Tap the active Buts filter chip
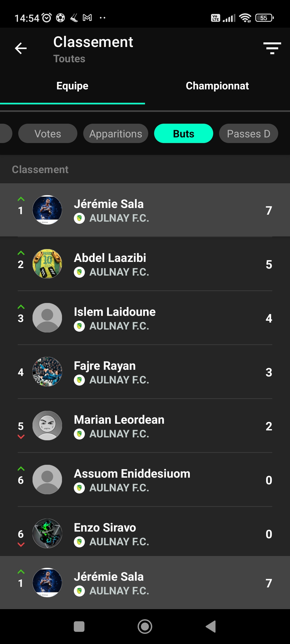290x644 pixels. tap(184, 133)
